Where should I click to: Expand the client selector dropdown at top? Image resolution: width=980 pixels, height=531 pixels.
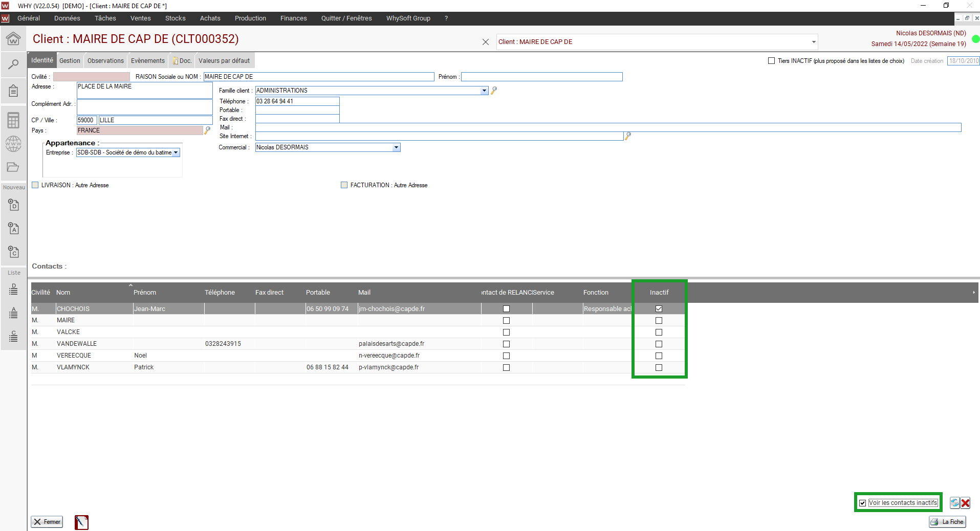[814, 42]
